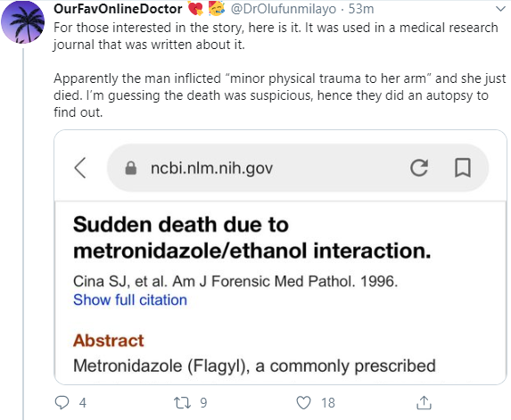Open the @DrOlufunmilayo handle link
The width and height of the screenshot is (511, 420).
coord(284,9)
